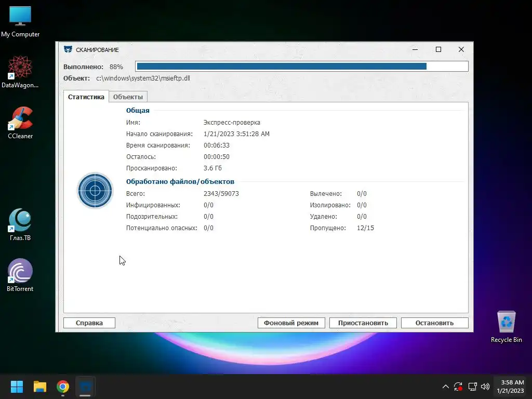This screenshot has height=399, width=532.
Task: Click the radar target scan icon
Action: (95, 190)
